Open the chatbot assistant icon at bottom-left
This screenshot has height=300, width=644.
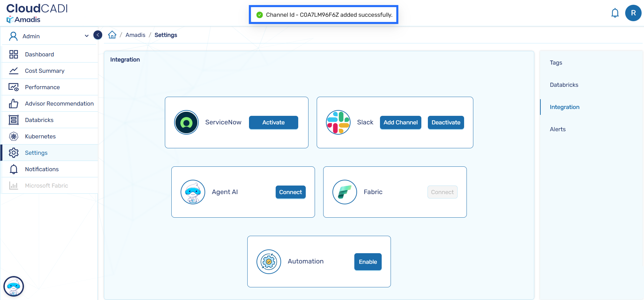point(14,286)
